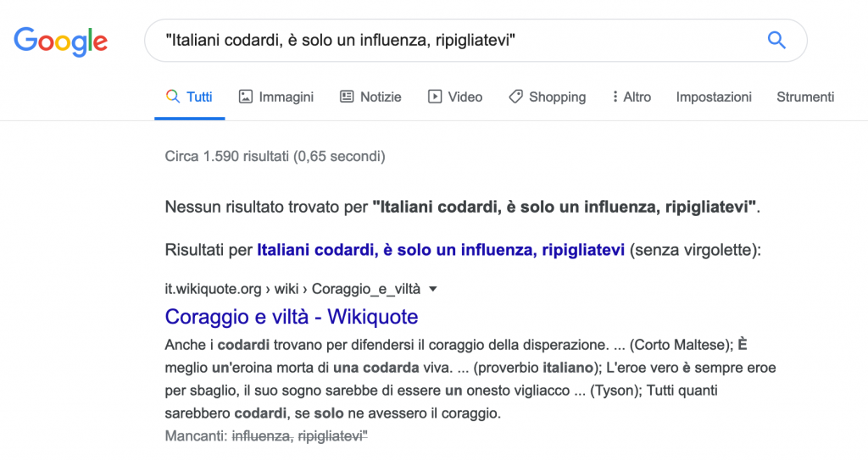Image resolution: width=868 pixels, height=460 pixels.
Task: Click the Notizie newspaper icon
Action: pyautogui.click(x=347, y=97)
